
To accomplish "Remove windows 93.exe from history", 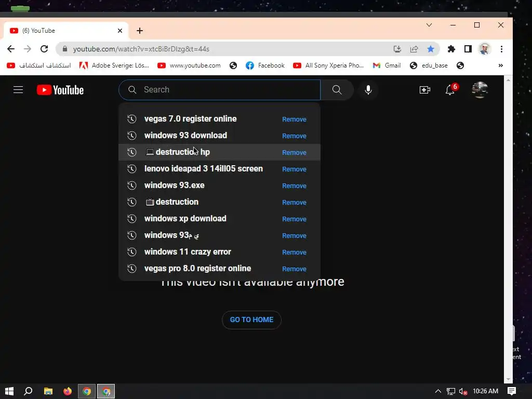I will click(294, 185).
